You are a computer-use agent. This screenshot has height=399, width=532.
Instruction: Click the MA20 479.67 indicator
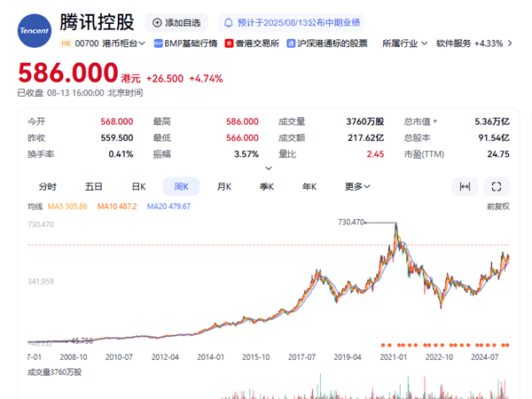(168, 207)
